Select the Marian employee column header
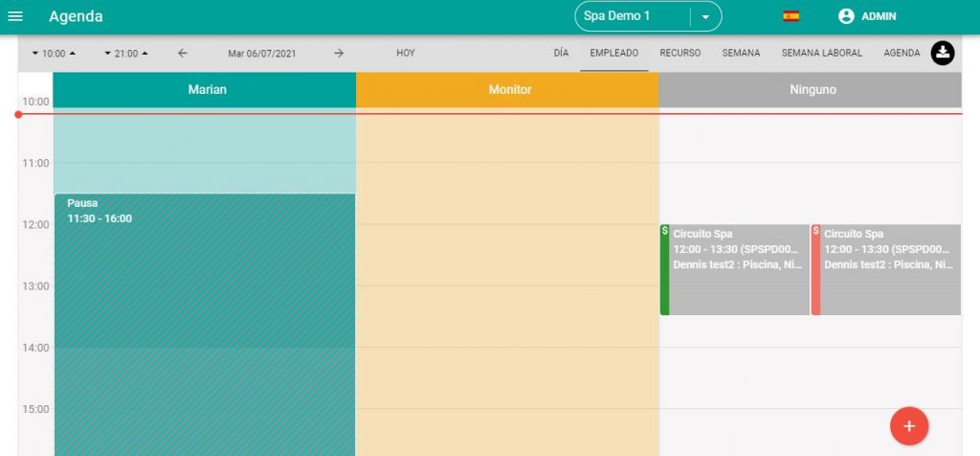Screen dimensions: 980x456 pos(205,90)
